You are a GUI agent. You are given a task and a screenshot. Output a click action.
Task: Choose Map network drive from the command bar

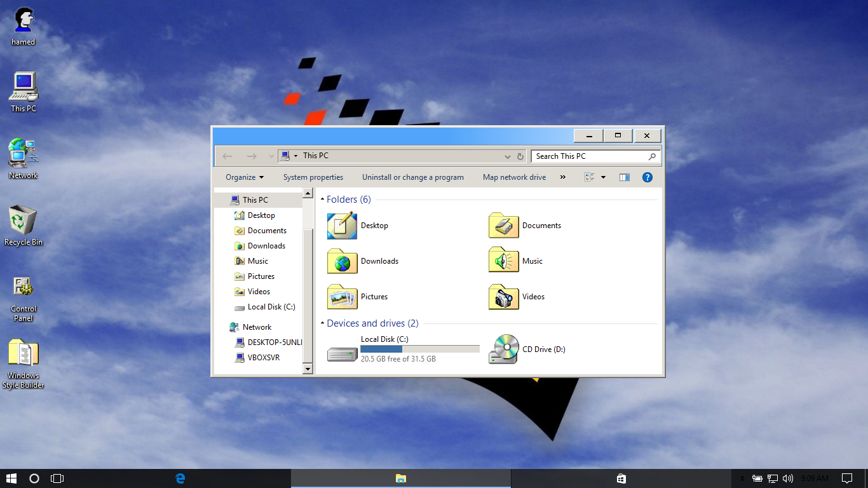[514, 177]
